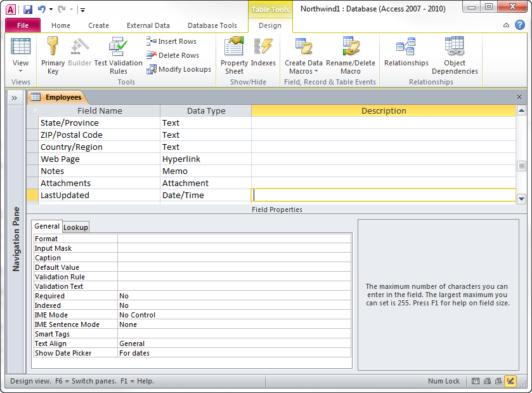This screenshot has height=393, width=532.
Task: Switch to the Lookup properties tab
Action: click(75, 227)
